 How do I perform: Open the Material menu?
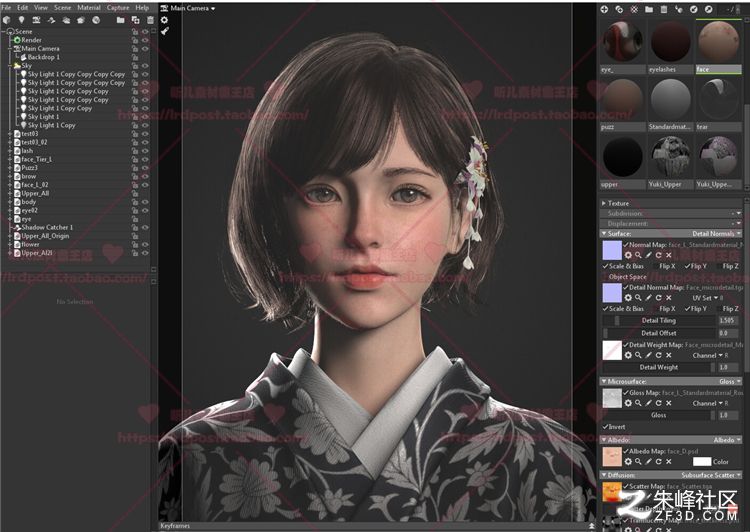pyautogui.click(x=89, y=8)
